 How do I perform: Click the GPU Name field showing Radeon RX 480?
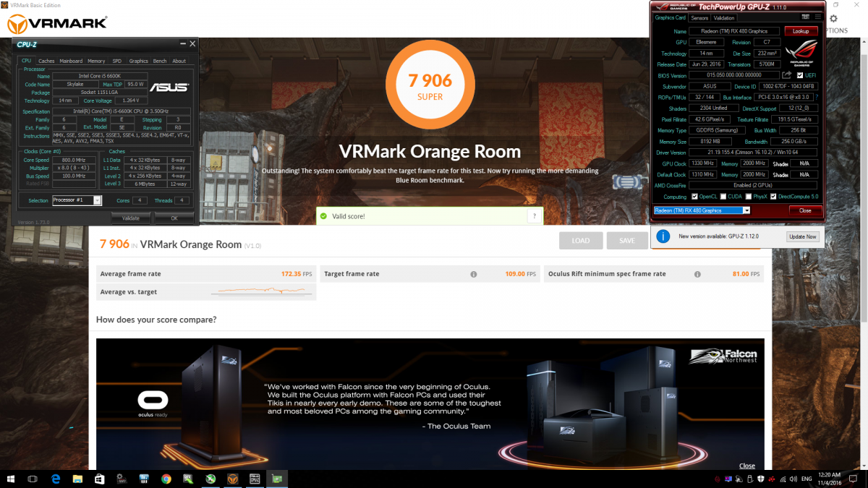pos(734,31)
